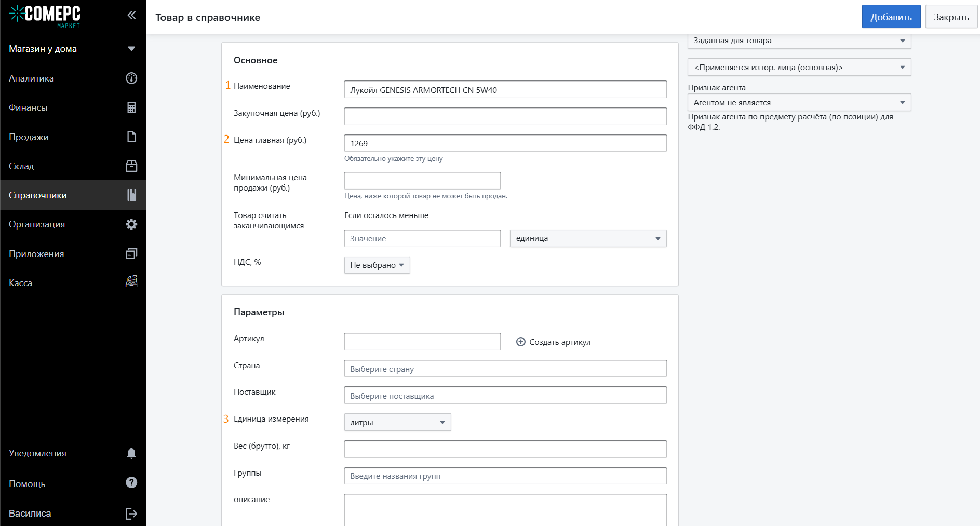The width and height of the screenshot is (980, 526).
Task: Click the logout icon next to Василиса
Action: [x=131, y=514]
